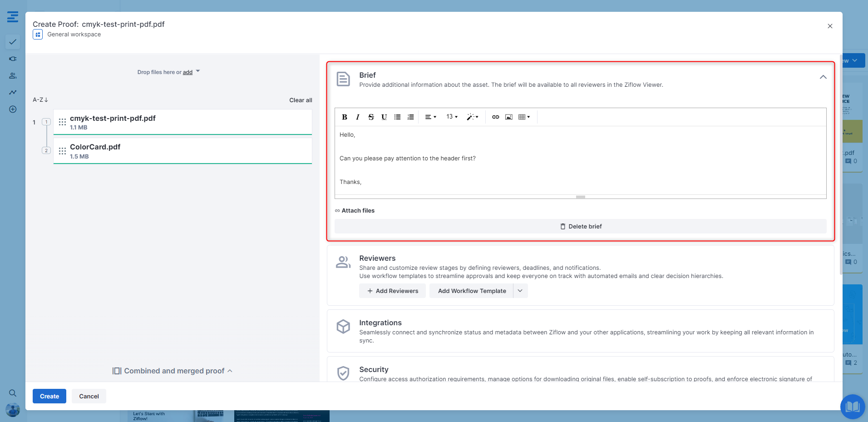Close the Create Proof dialog
The height and width of the screenshot is (422, 868).
coord(830,26)
